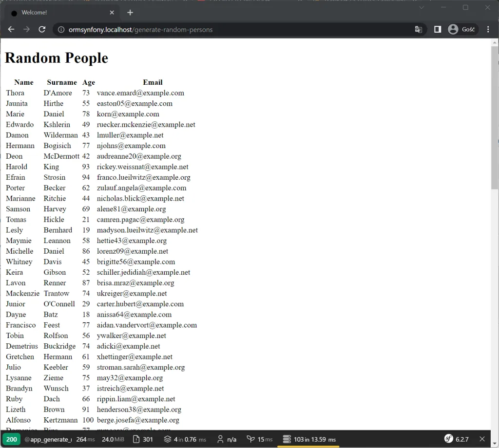Click the name Whitney
Image resolution: width=499 pixels, height=448 pixels.
point(19,261)
